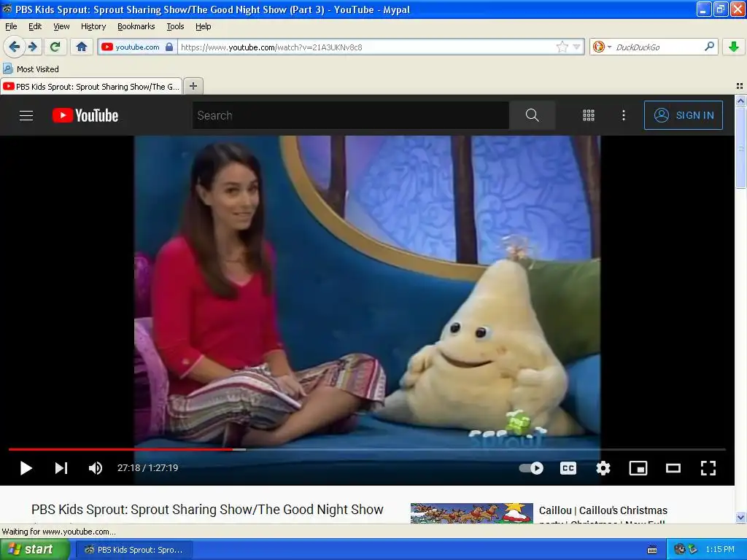
Task: Switch to miniplayer mode
Action: [x=638, y=468]
